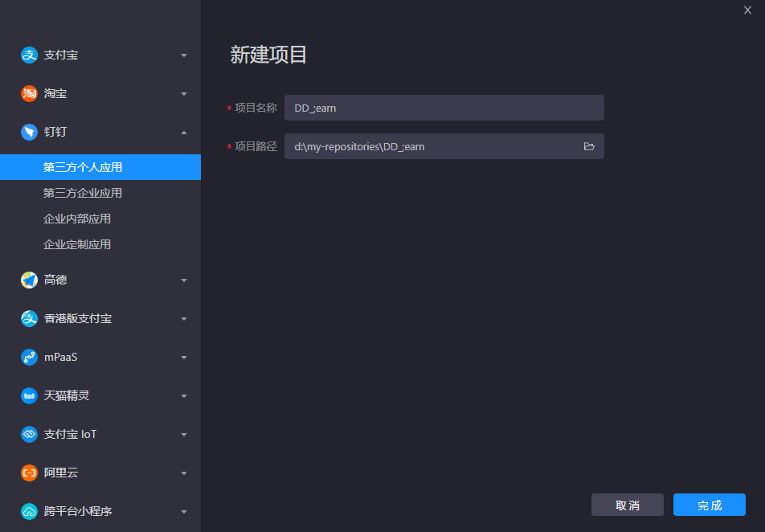Click the Alipay IoT (支付宝 IoT) icon
This screenshot has height=532, width=765.
[x=28, y=434]
